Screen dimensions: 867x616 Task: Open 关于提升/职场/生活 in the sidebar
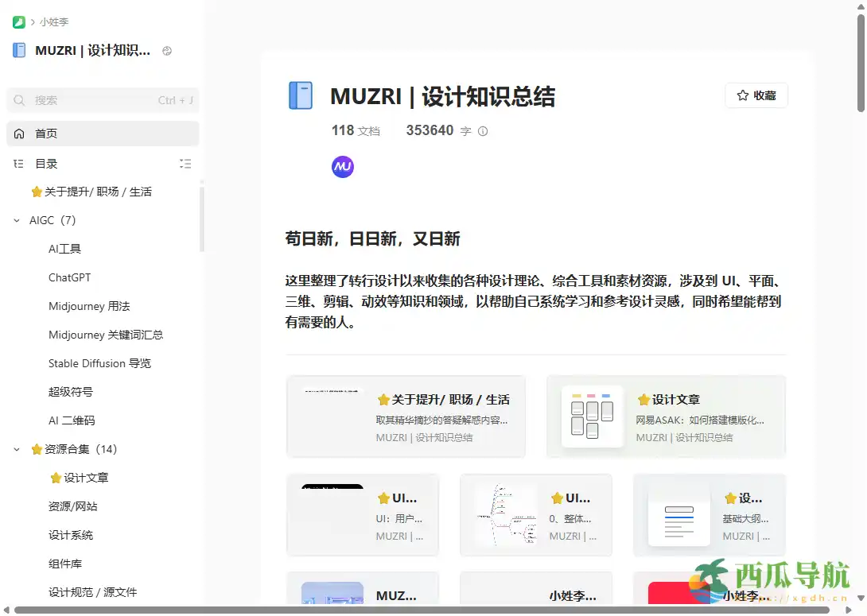coord(93,192)
